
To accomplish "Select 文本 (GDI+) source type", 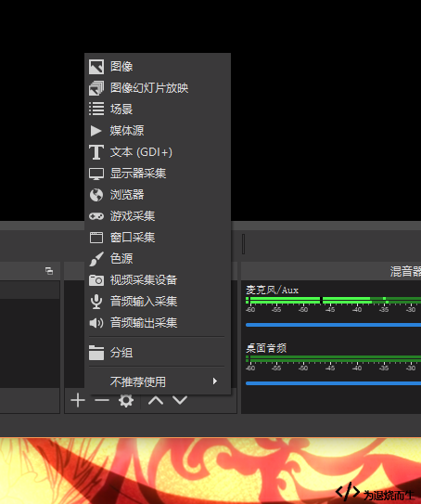I will point(158,152).
